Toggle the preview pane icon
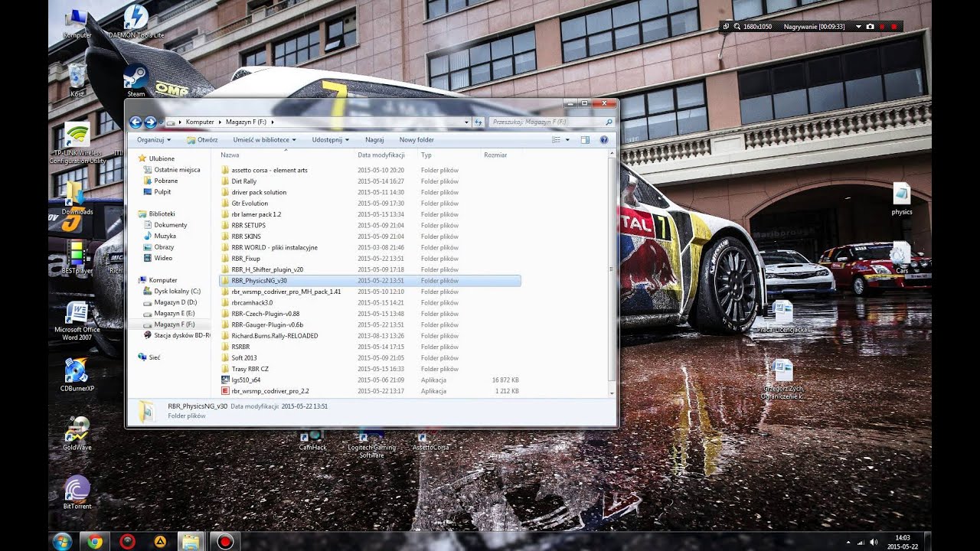 (585, 140)
